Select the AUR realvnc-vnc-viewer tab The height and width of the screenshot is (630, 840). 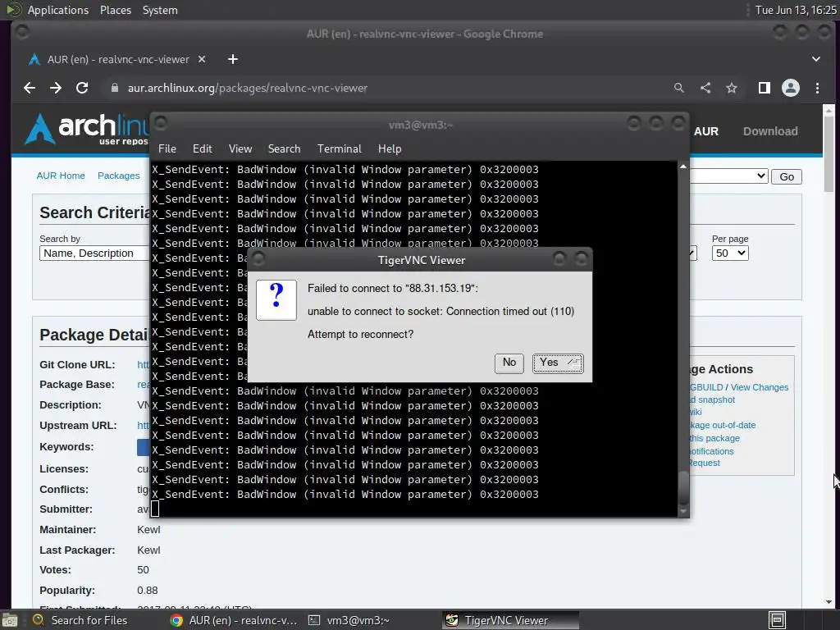point(118,59)
